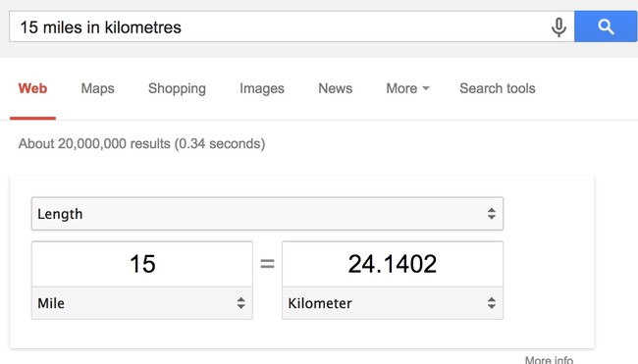Switch to the Maps tab
The height and width of the screenshot is (364, 638).
97,88
